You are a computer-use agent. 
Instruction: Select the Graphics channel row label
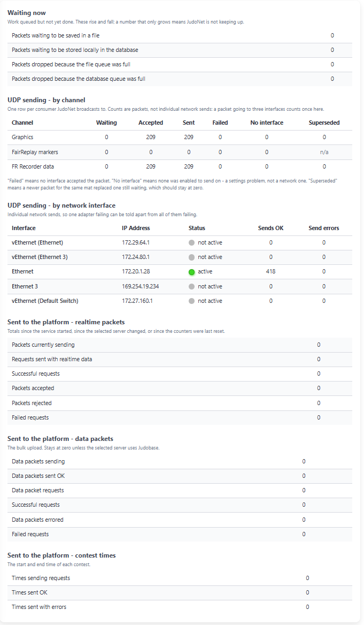22,137
